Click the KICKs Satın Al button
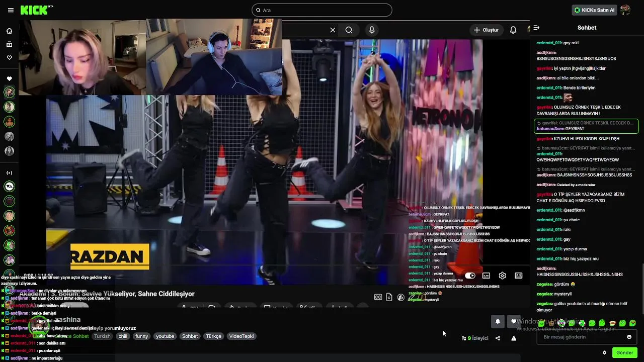This screenshot has height=362, width=644. [594, 10]
